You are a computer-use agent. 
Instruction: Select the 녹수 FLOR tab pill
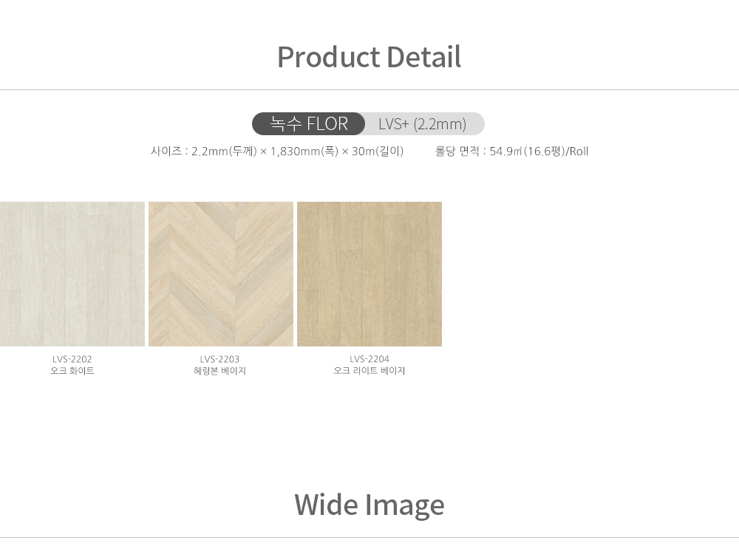click(x=309, y=124)
